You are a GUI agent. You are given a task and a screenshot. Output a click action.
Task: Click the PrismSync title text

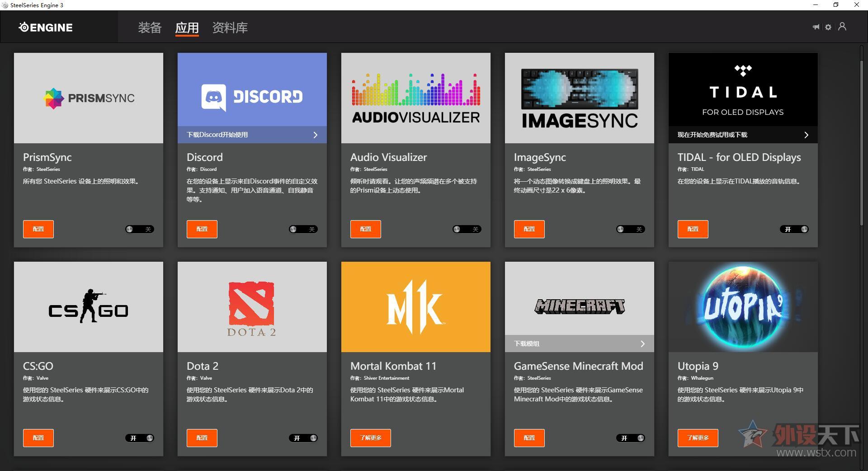[47, 157]
